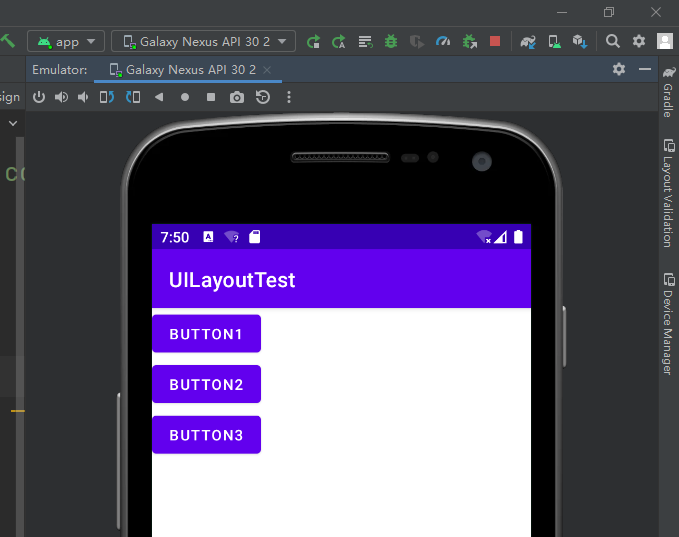Click the 7:50 clock in status bar
Image resolution: width=679 pixels, height=537 pixels.
click(x=175, y=237)
